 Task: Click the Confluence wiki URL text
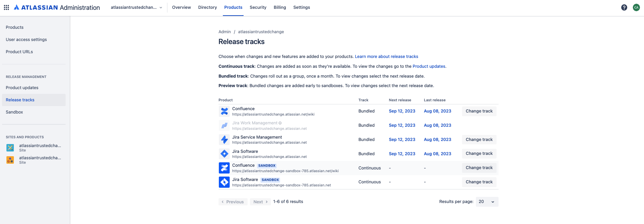coord(273,115)
